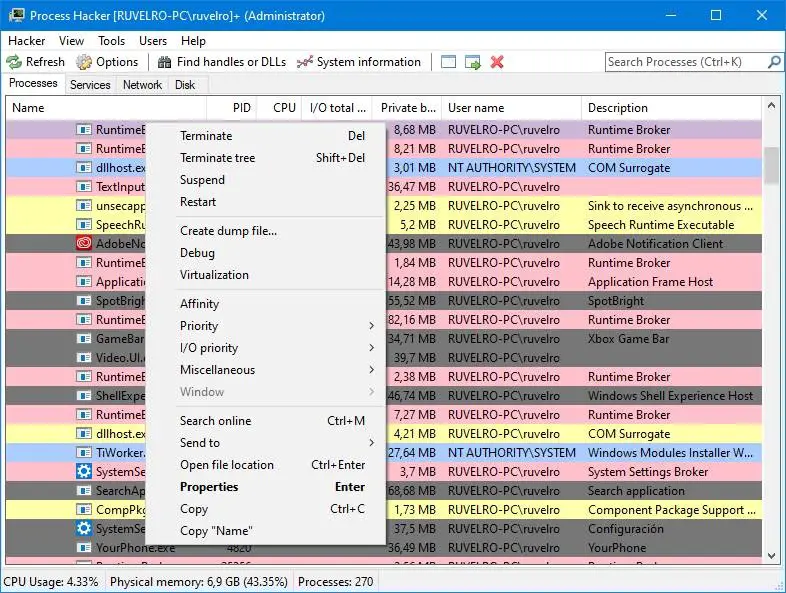
Task: Click the SearchApp process icon
Action: point(84,491)
